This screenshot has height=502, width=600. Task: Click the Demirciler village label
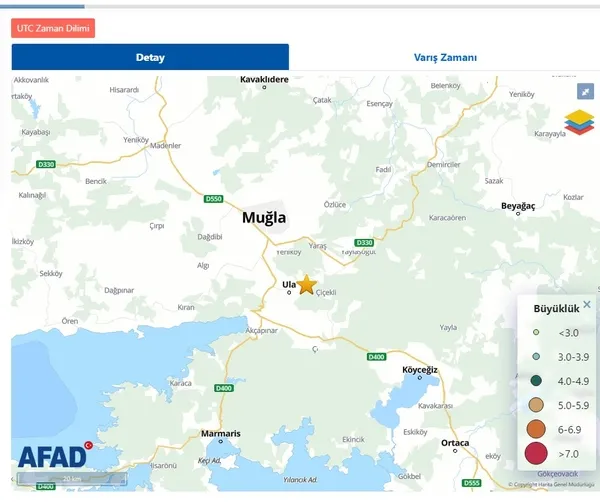click(443, 165)
